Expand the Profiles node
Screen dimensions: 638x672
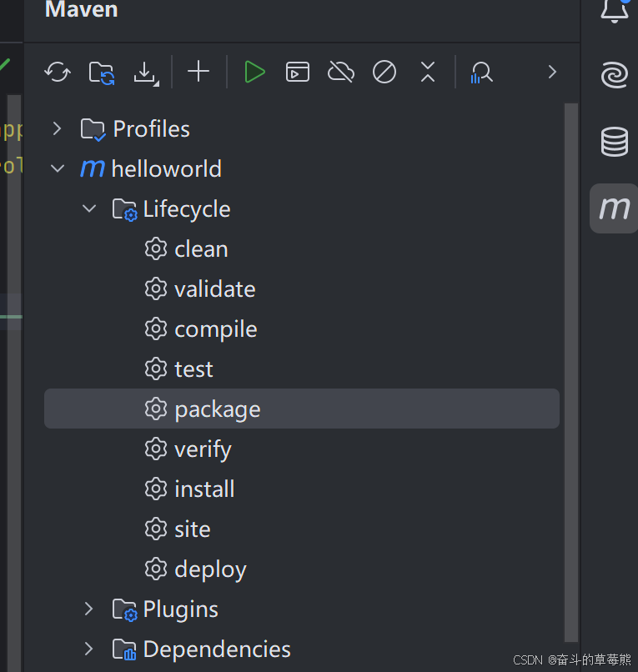[x=57, y=128]
